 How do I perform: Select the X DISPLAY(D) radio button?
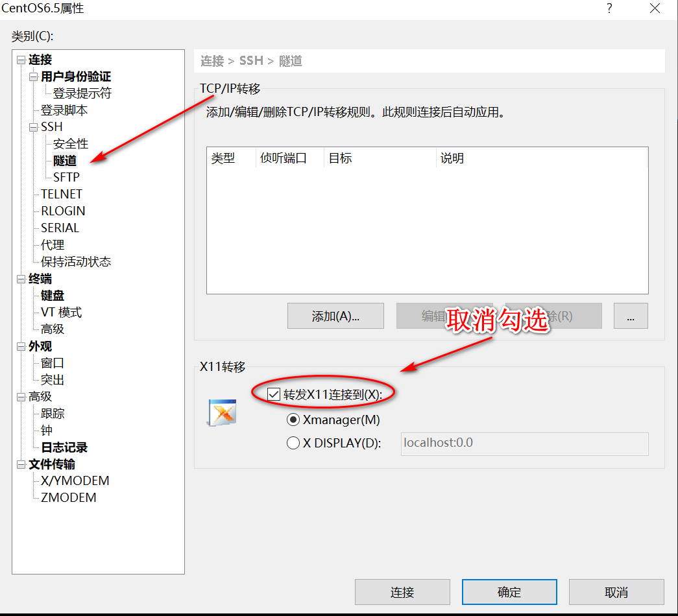pyautogui.click(x=293, y=444)
